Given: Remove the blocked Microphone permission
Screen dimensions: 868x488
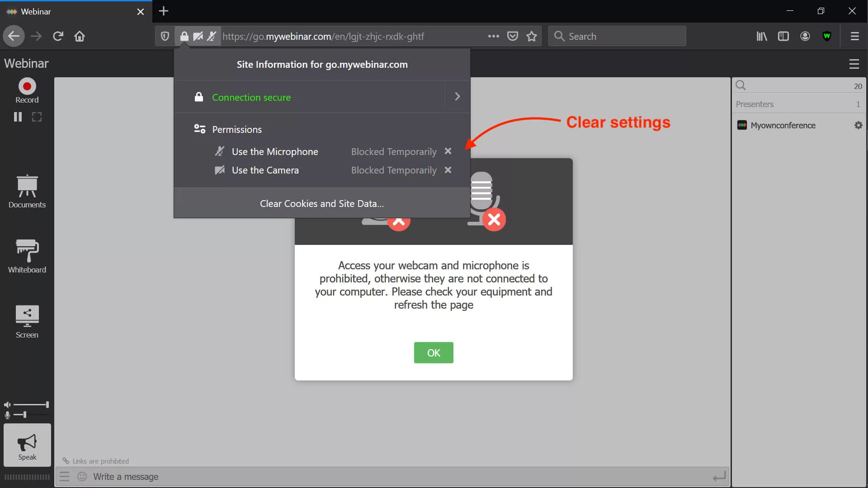Looking at the screenshot, I should pyautogui.click(x=448, y=151).
